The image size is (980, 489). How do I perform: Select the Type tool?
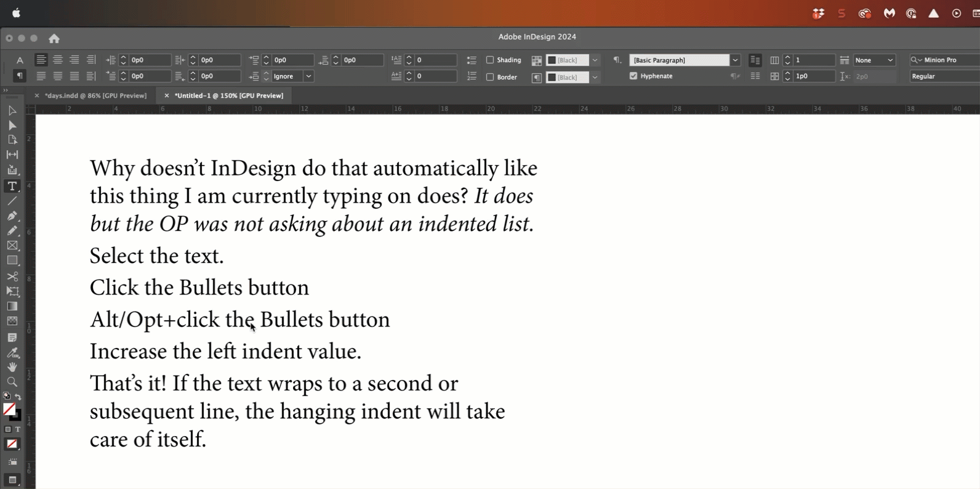(12, 186)
